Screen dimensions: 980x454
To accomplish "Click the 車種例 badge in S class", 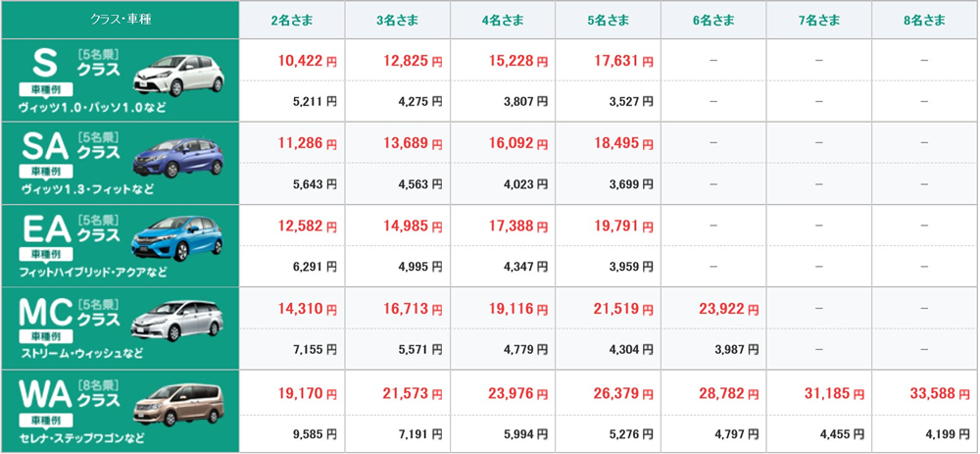I will click(41, 89).
